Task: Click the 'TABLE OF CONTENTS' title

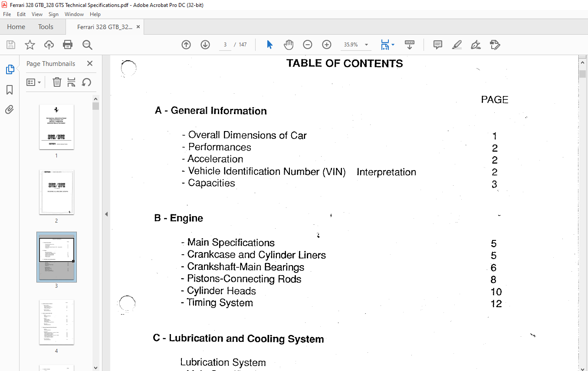Action: 345,63
